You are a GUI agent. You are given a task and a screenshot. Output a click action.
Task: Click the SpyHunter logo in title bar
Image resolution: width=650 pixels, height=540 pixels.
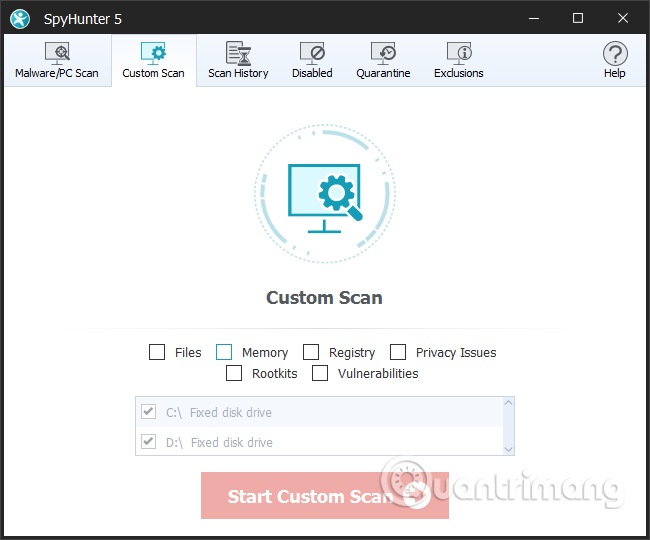point(20,19)
